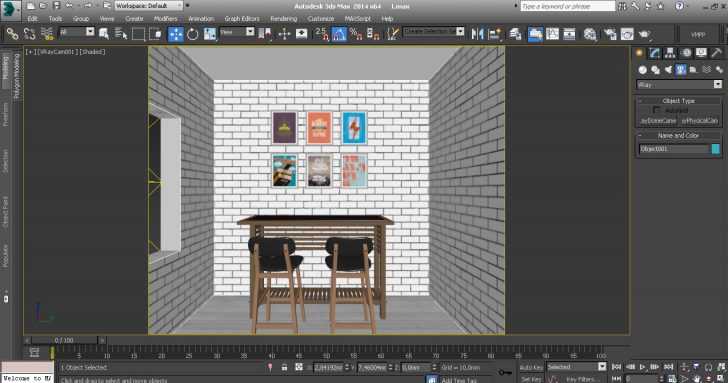728x383 pixels.
Task: Select the Unlink Selection tool
Action: [29, 33]
